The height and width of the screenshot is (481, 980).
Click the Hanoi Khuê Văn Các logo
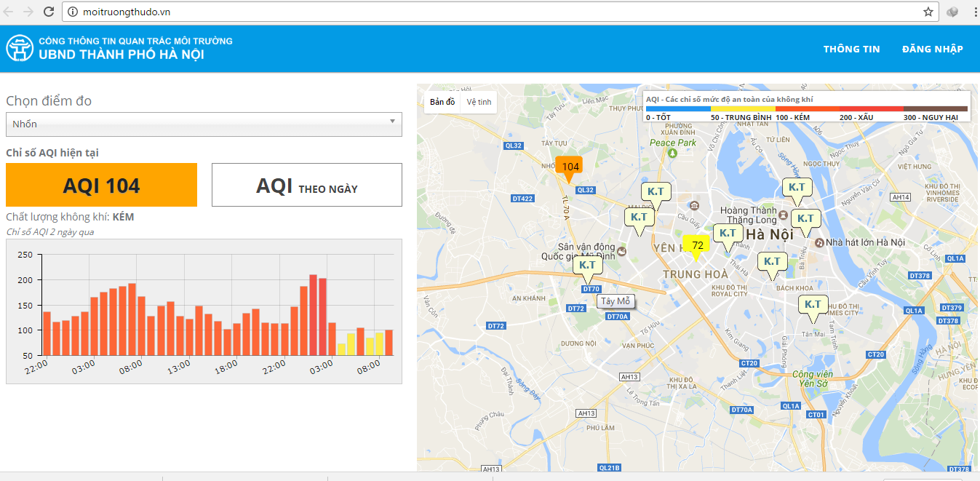click(20, 48)
